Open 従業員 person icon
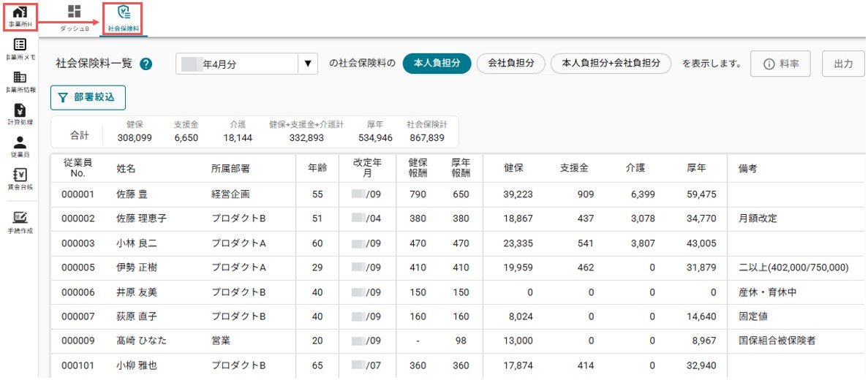This screenshot has width=868, height=380. coord(19,147)
